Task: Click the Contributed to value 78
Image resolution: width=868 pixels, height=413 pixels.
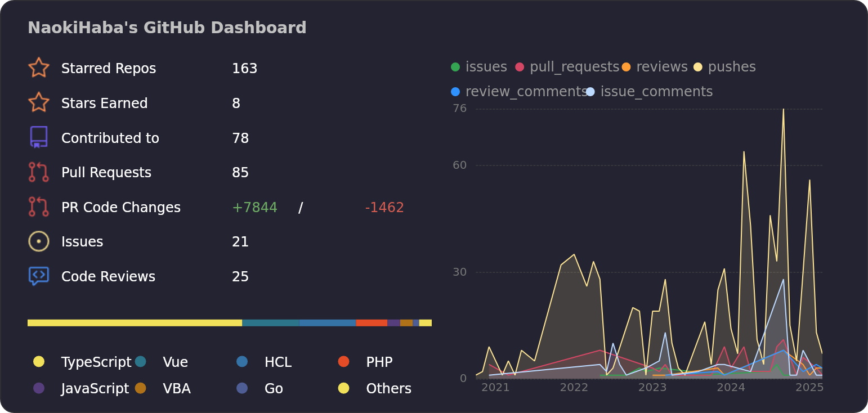Action: click(x=240, y=138)
